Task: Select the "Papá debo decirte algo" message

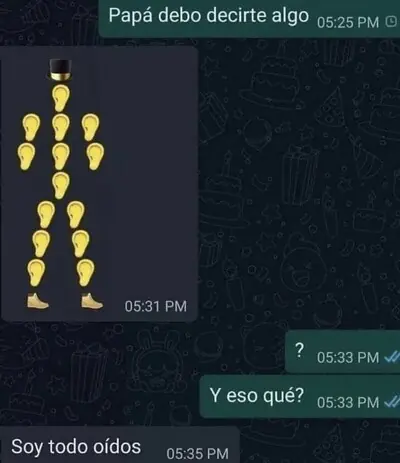Action: (x=249, y=19)
